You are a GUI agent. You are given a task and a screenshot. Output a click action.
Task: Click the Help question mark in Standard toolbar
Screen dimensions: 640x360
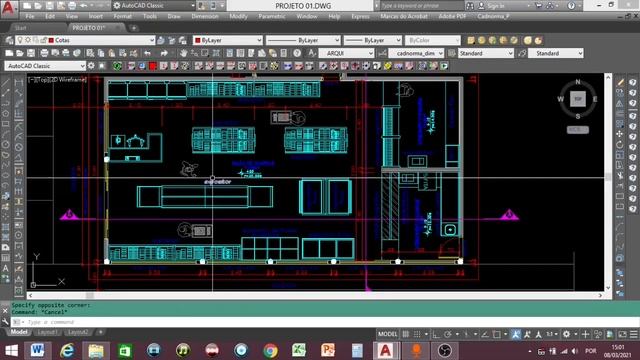pyautogui.click(x=297, y=53)
